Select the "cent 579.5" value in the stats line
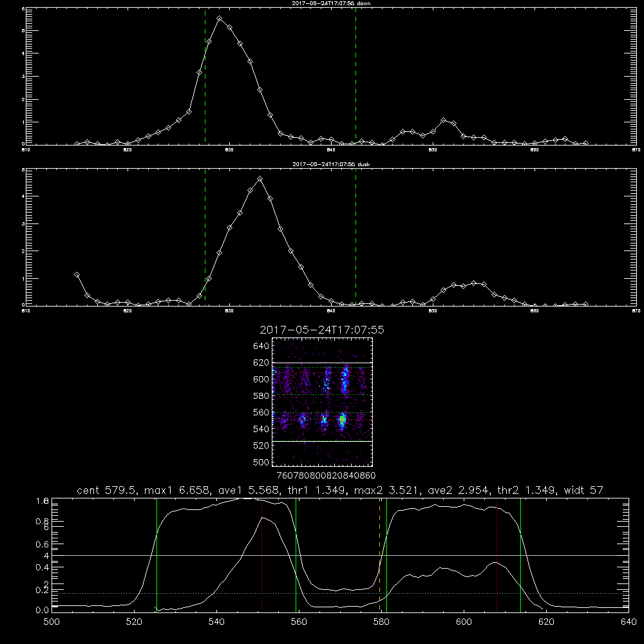 [108, 490]
